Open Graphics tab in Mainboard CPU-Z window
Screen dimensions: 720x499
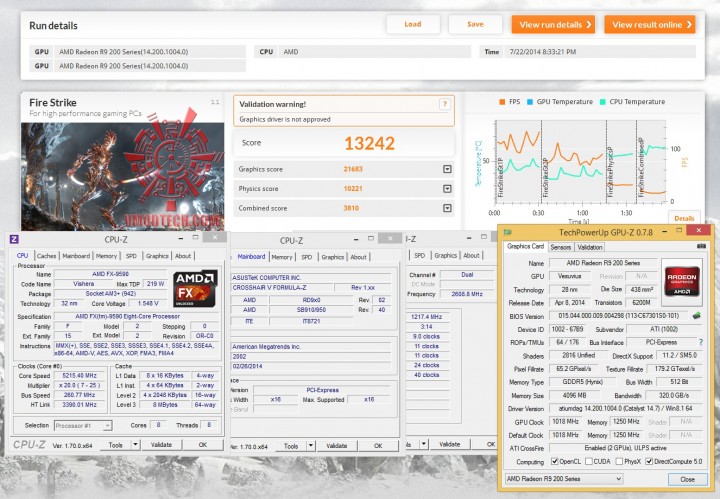(332, 257)
